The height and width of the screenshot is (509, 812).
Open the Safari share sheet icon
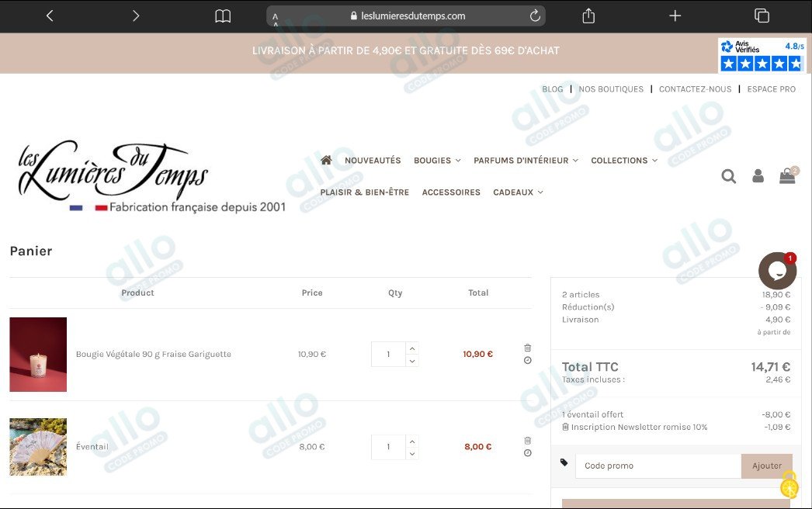(588, 16)
